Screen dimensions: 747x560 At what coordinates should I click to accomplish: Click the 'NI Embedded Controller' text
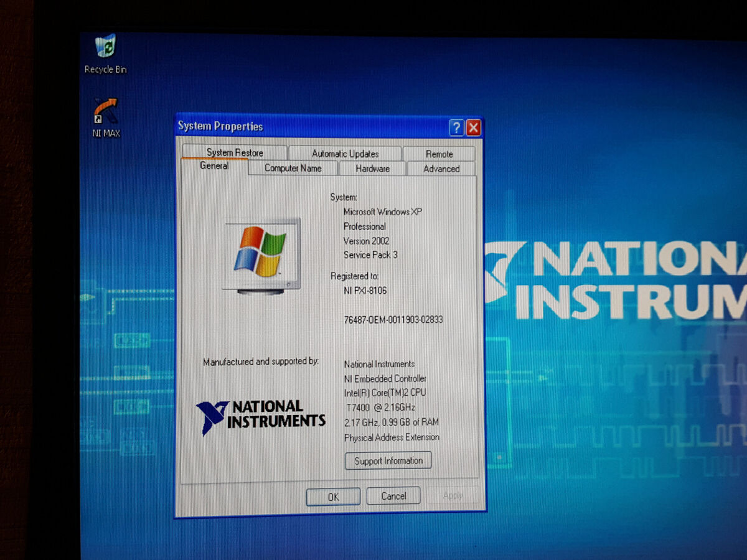[x=385, y=378]
